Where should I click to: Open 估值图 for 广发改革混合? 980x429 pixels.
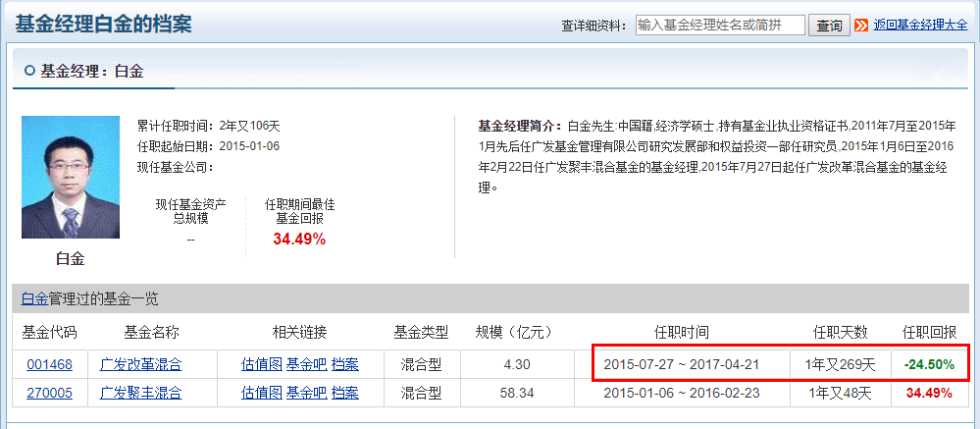coord(262,364)
